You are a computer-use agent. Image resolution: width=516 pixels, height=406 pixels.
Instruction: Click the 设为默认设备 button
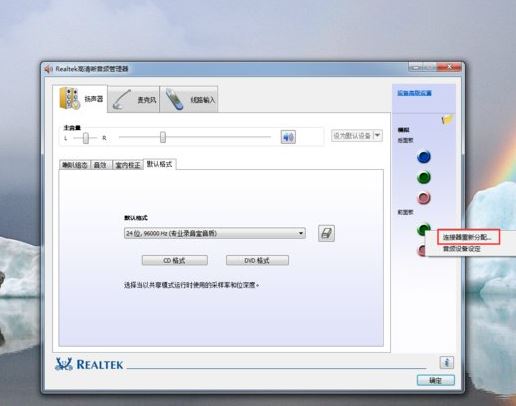(352, 136)
